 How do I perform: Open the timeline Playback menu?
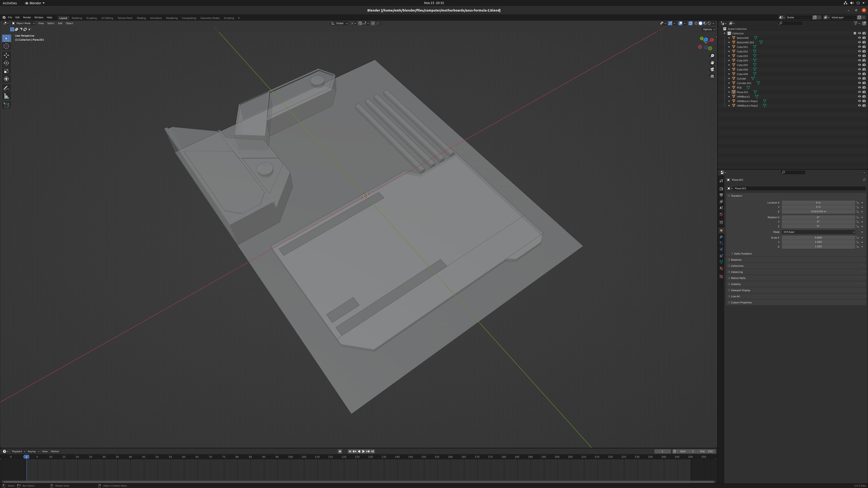(18, 451)
